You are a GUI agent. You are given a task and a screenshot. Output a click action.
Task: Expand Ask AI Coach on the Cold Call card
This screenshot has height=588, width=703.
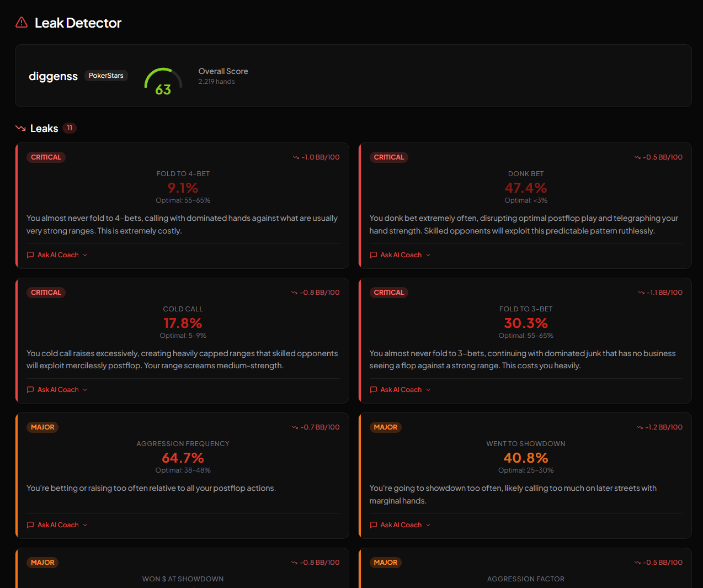coord(57,389)
